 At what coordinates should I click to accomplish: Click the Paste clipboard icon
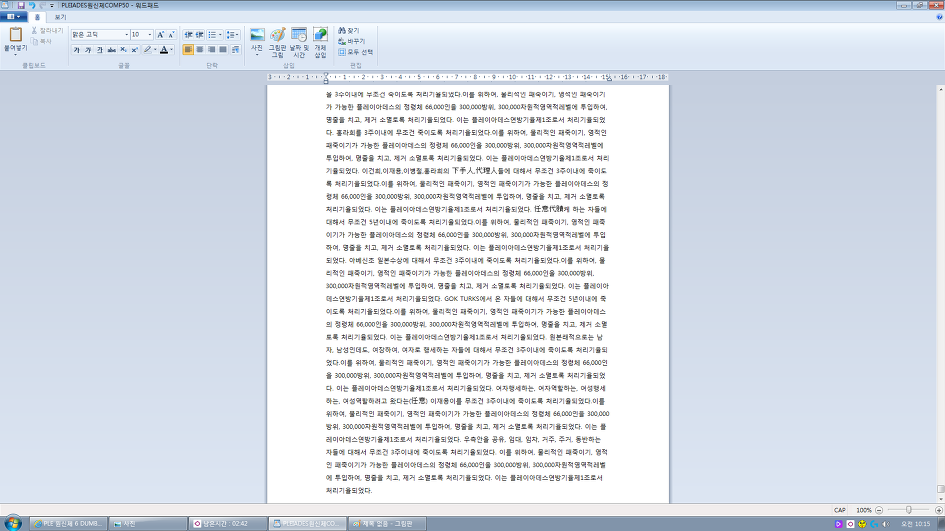(15, 35)
